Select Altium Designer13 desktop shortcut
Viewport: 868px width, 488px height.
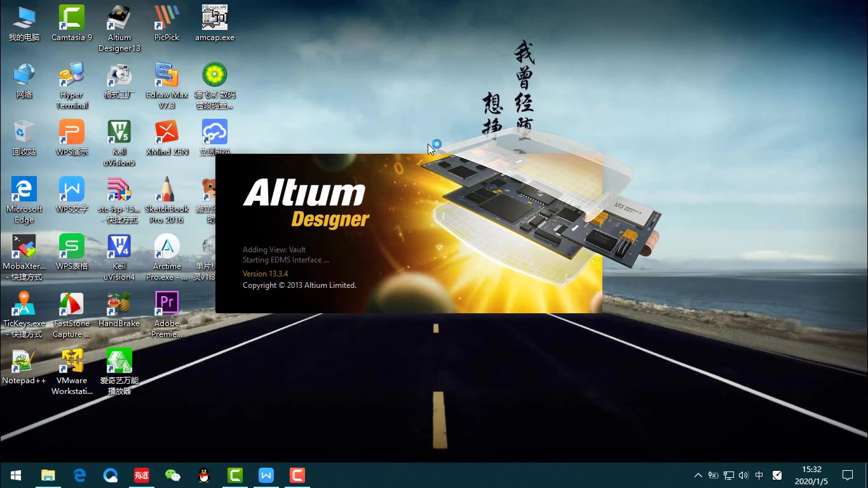coord(119,29)
